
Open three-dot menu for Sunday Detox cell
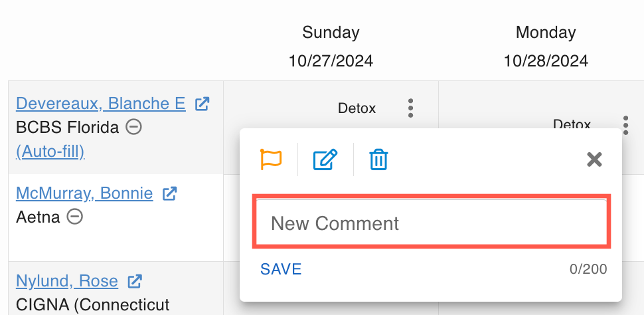pos(411,108)
